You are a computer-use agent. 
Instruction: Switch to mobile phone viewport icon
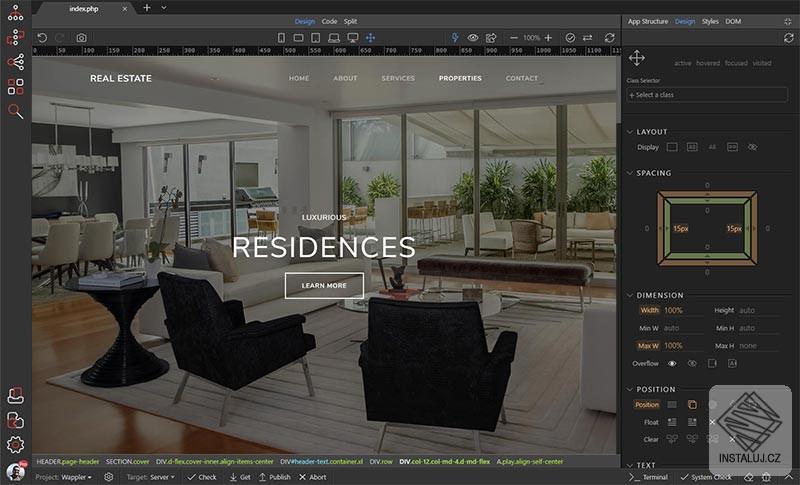point(281,38)
